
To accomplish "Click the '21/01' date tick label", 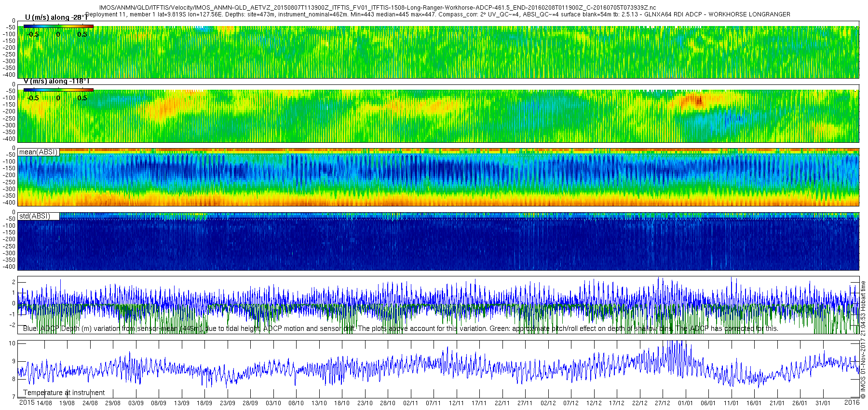I will coord(777,403).
